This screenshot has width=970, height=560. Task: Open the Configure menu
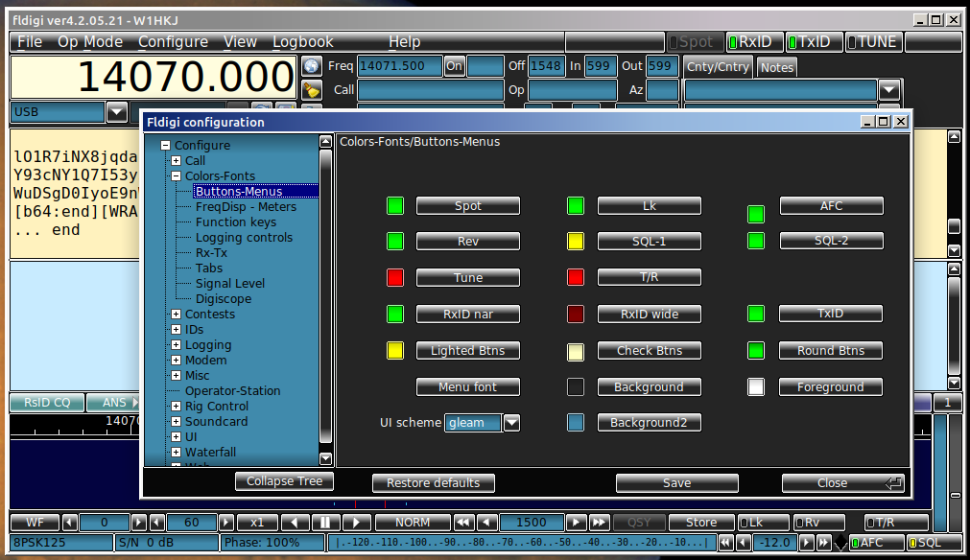[x=174, y=41]
